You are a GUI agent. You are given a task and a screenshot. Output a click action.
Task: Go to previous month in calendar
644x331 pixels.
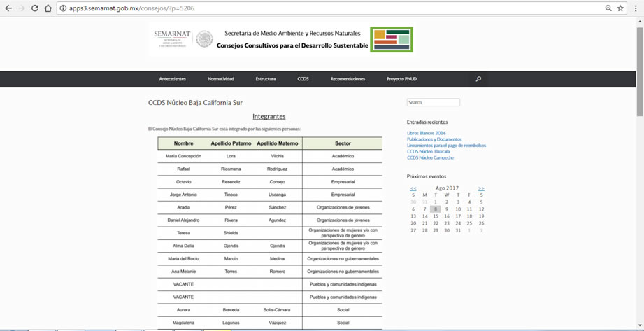coord(413,188)
